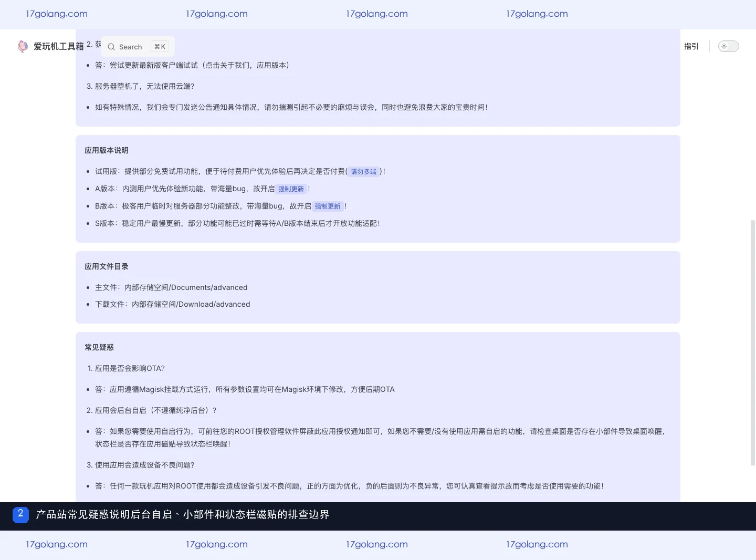Click the 如有特殊情况 announcement line
Screen dimensions: 756x560
coord(291,107)
